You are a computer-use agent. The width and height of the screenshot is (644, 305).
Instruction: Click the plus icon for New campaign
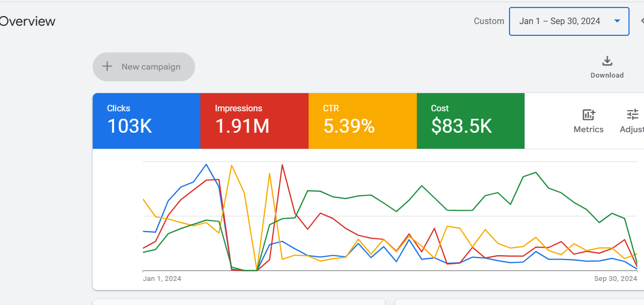(x=107, y=66)
